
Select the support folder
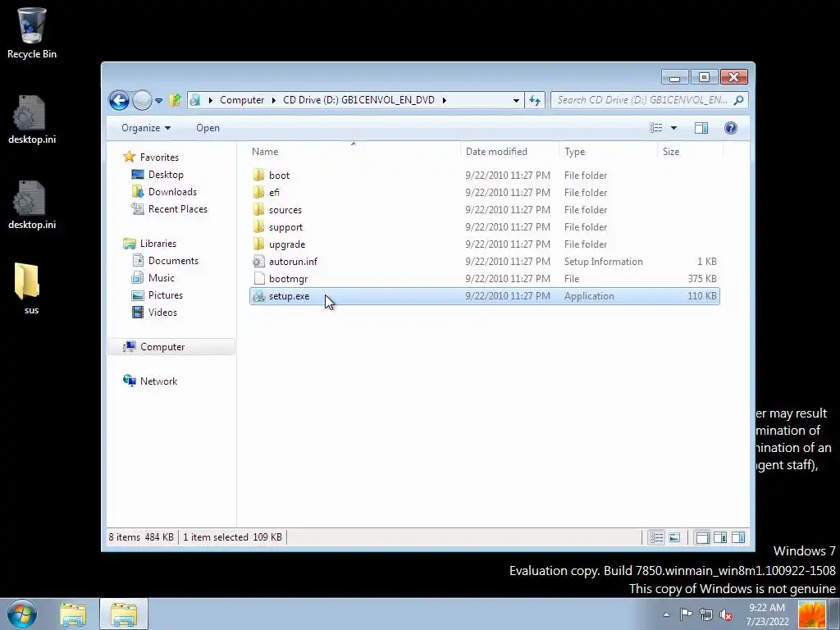484,227
